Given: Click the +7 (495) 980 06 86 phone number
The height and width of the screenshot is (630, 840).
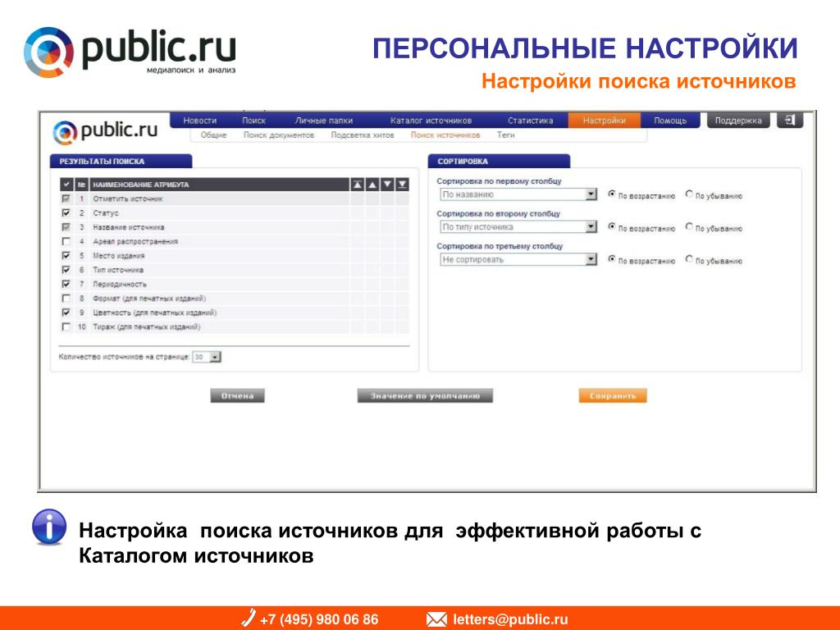Looking at the screenshot, I should pos(319,619).
